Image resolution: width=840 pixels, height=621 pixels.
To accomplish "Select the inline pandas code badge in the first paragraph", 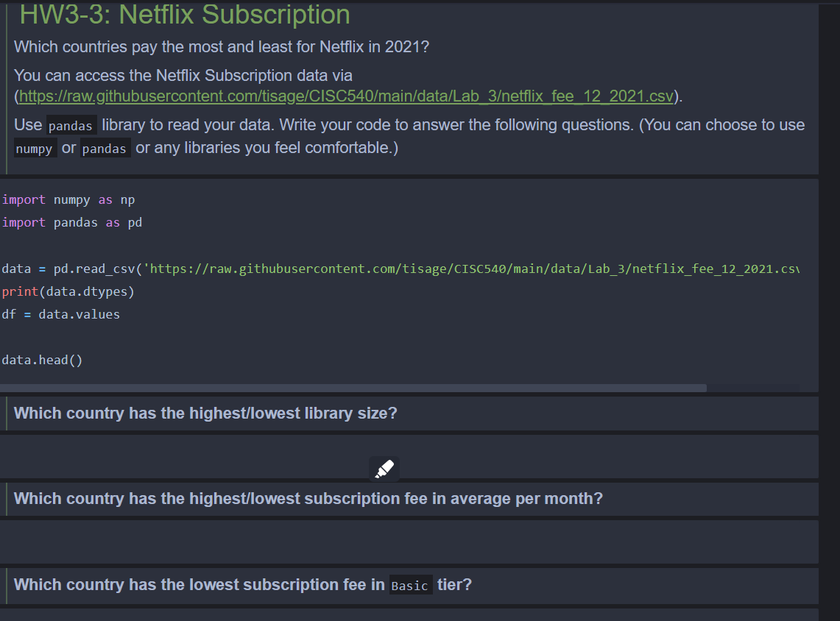I will click(x=71, y=125).
